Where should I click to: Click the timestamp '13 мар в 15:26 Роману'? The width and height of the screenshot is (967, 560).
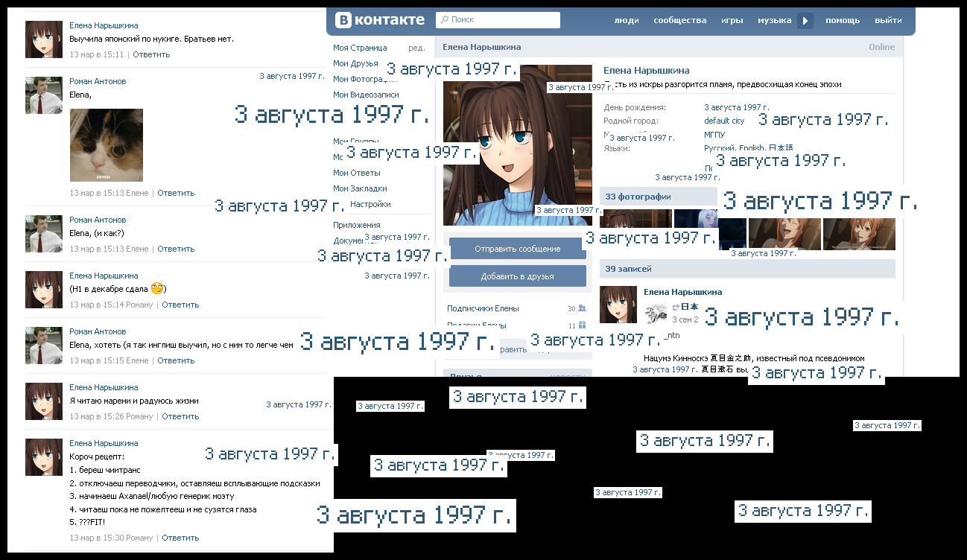click(x=111, y=416)
